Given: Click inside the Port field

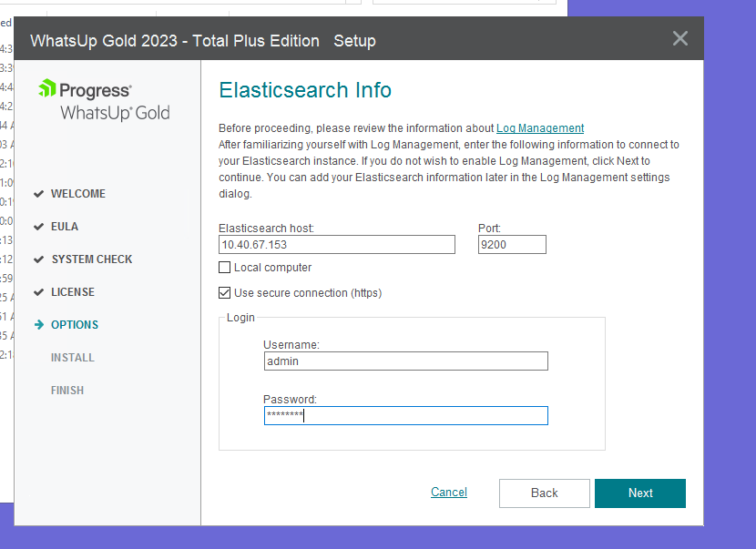Looking at the screenshot, I should [511, 244].
